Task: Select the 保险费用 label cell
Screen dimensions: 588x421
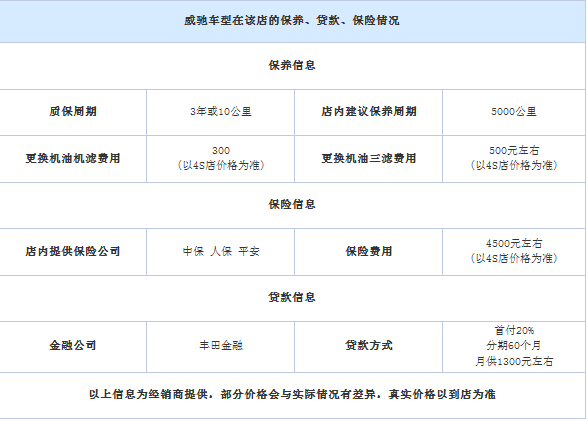Action: [369, 251]
